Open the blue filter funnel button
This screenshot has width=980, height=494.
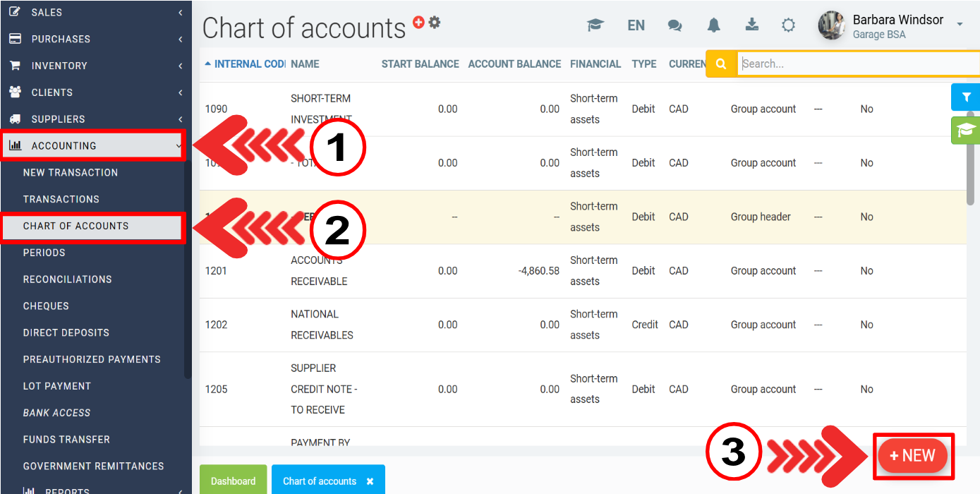click(x=966, y=97)
